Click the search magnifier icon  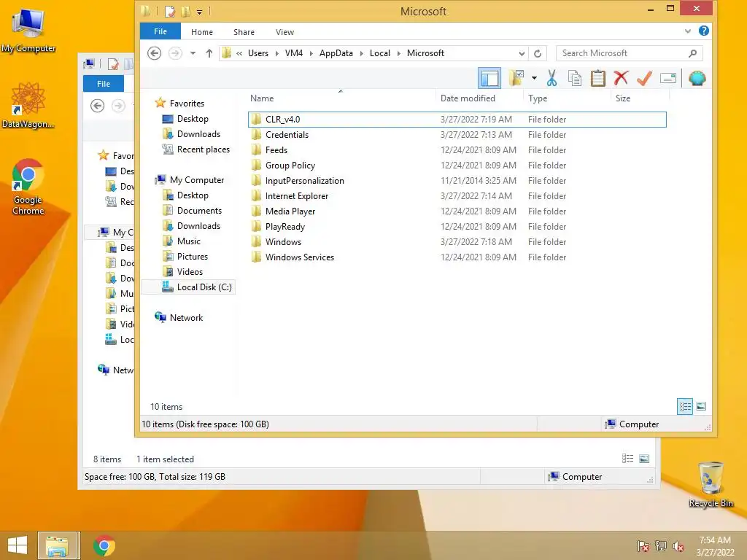pos(693,53)
